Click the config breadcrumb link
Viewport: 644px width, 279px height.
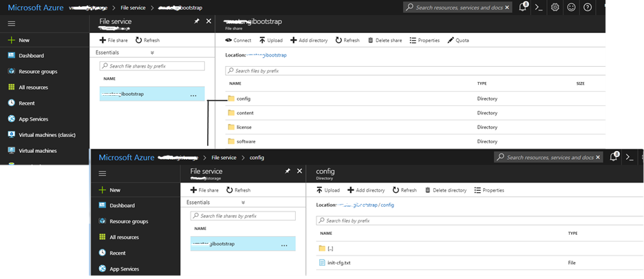[x=257, y=158]
